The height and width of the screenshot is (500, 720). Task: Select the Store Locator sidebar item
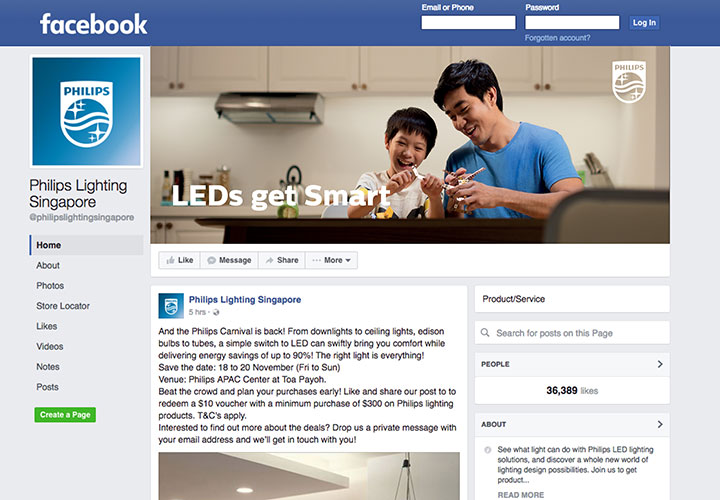point(63,306)
